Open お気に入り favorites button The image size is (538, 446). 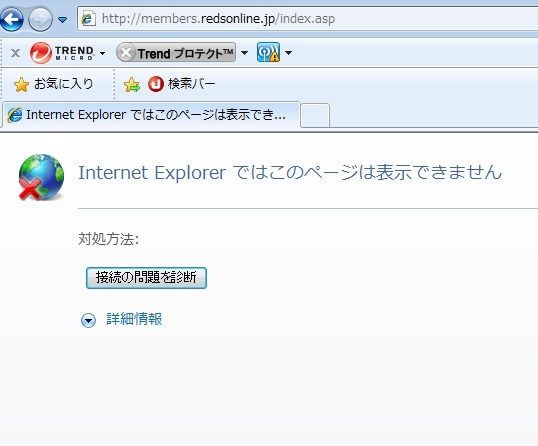54,84
